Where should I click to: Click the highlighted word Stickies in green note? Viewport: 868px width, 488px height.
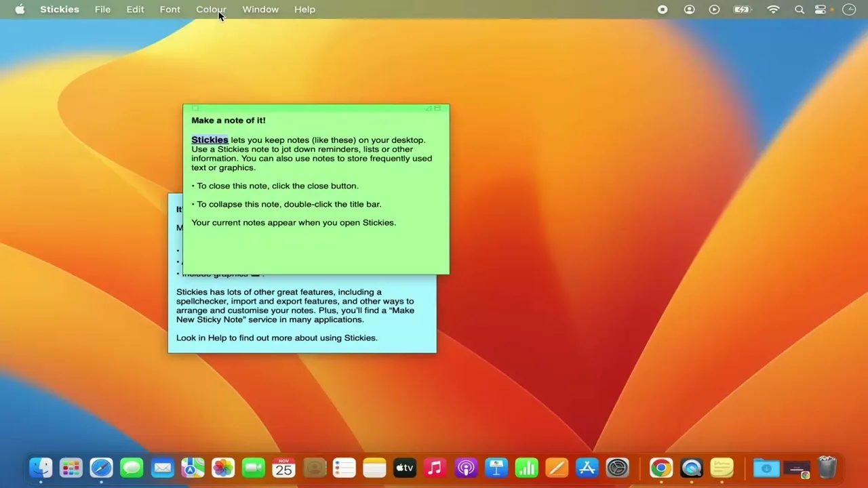(x=210, y=140)
